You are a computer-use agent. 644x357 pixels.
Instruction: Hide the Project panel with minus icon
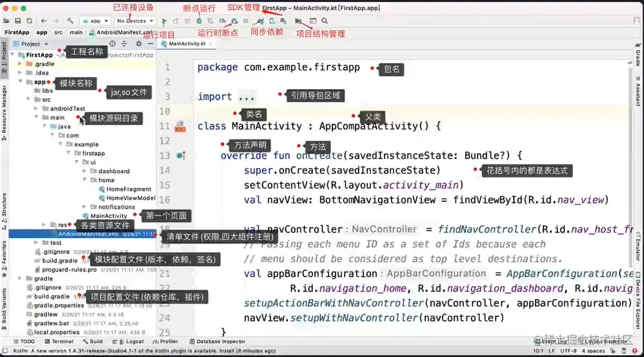[x=150, y=44]
